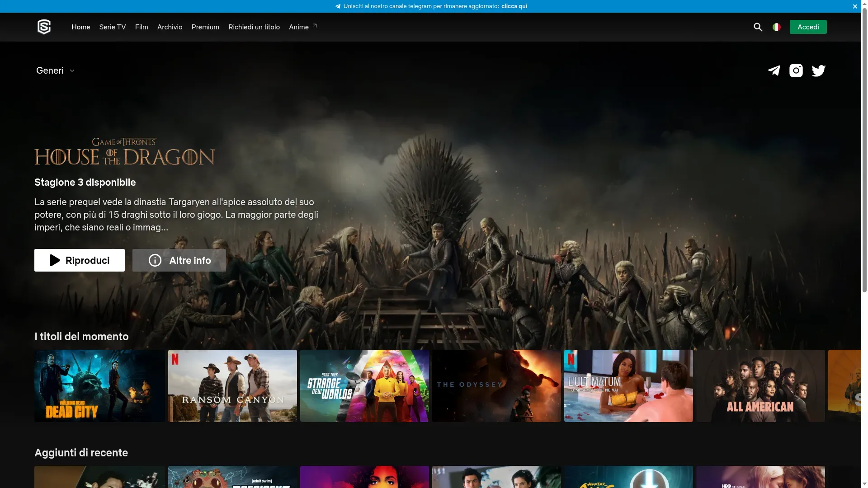Image resolution: width=868 pixels, height=488 pixels.
Task: Open the HBO Original thumbnail in Aggiunti di recente
Action: coord(760,477)
